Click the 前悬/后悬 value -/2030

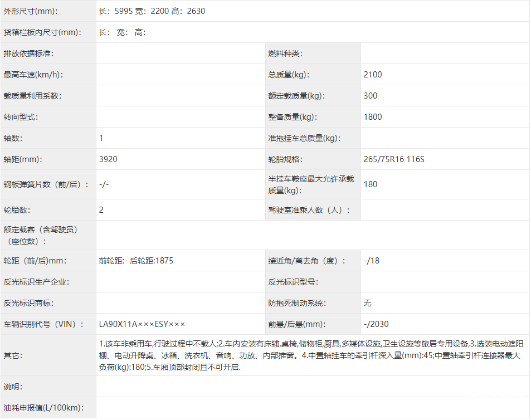click(x=376, y=324)
